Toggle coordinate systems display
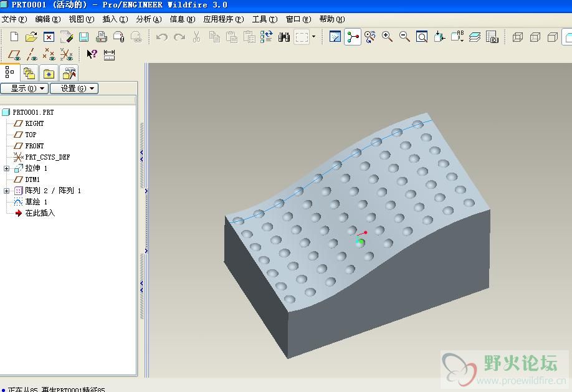This screenshot has height=392, width=572. point(67,55)
